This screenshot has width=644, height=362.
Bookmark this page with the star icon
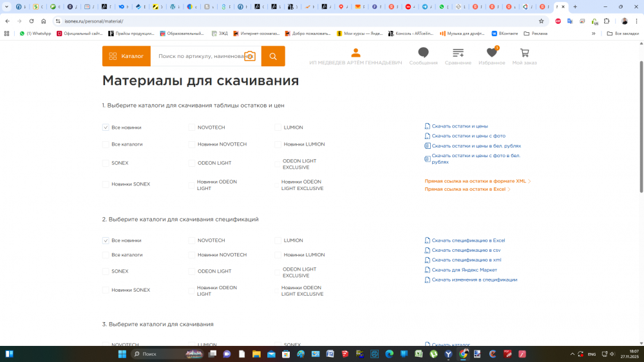pyautogui.click(x=542, y=21)
